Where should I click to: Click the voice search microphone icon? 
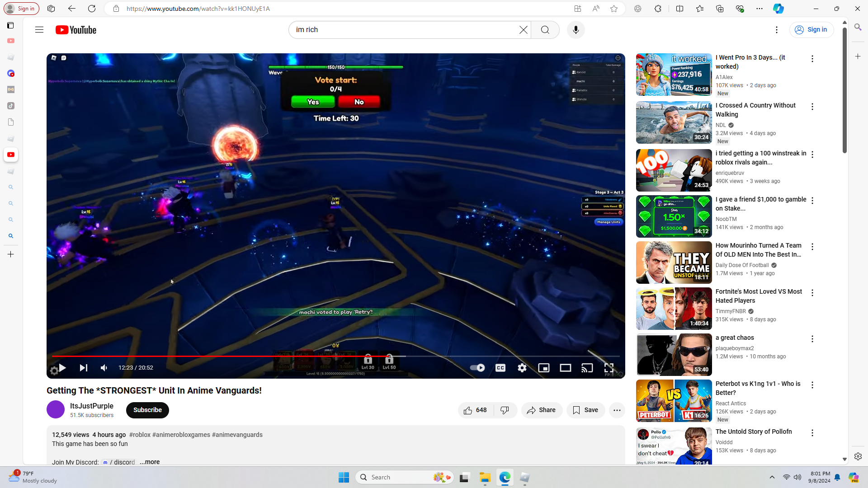coord(576,30)
